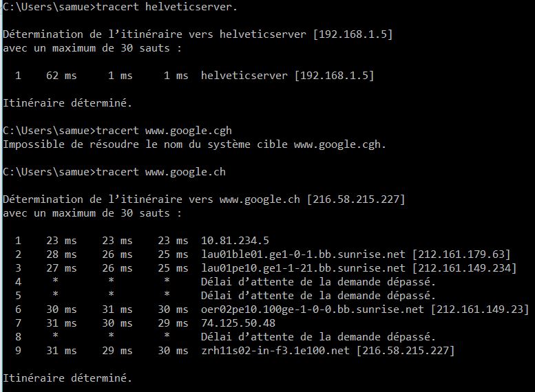
Task: Click the bottom "Itinéraire déterminé." line
Action: point(67,378)
